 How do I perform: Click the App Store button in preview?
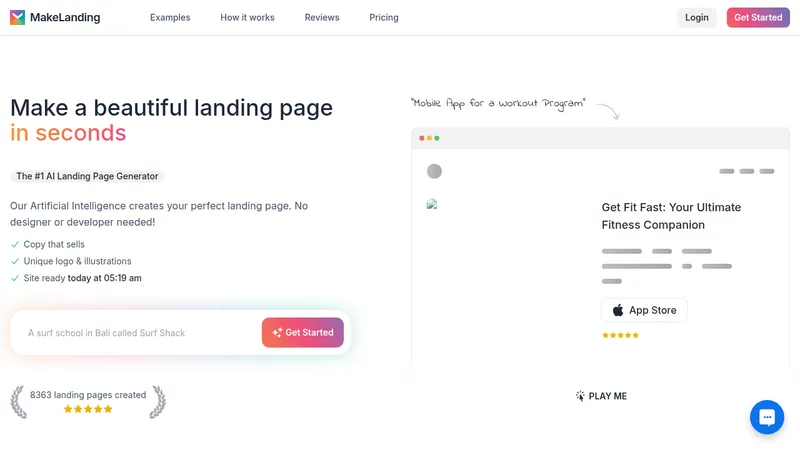644,310
